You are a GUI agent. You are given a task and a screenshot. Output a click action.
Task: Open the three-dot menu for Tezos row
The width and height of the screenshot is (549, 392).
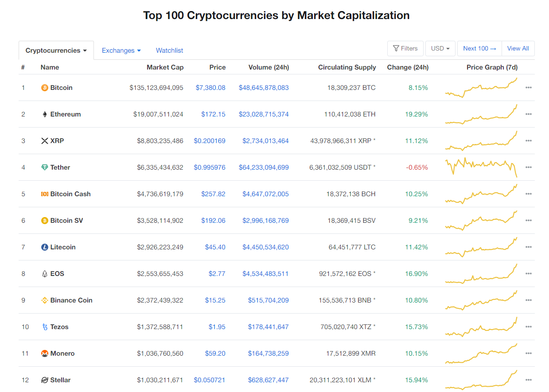[528, 327]
